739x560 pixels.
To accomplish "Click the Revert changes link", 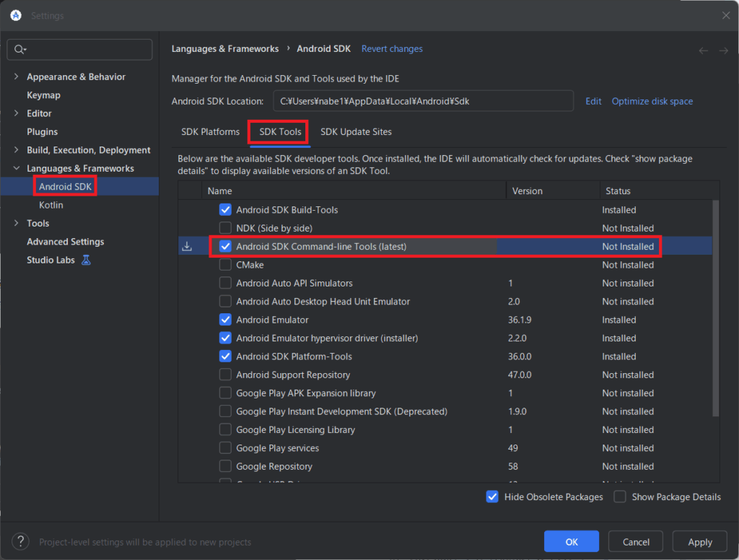I will (x=392, y=49).
